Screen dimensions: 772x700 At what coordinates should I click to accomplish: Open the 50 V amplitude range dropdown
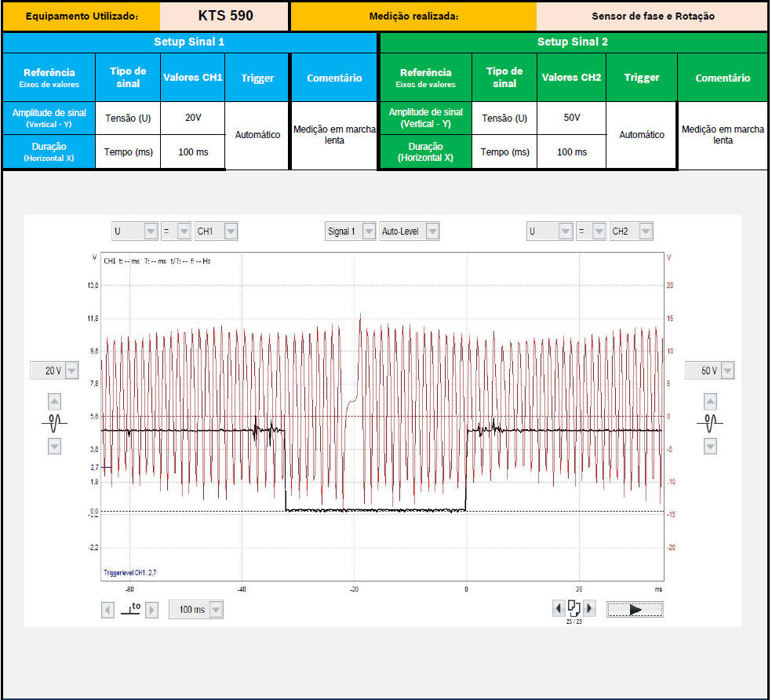tap(727, 370)
